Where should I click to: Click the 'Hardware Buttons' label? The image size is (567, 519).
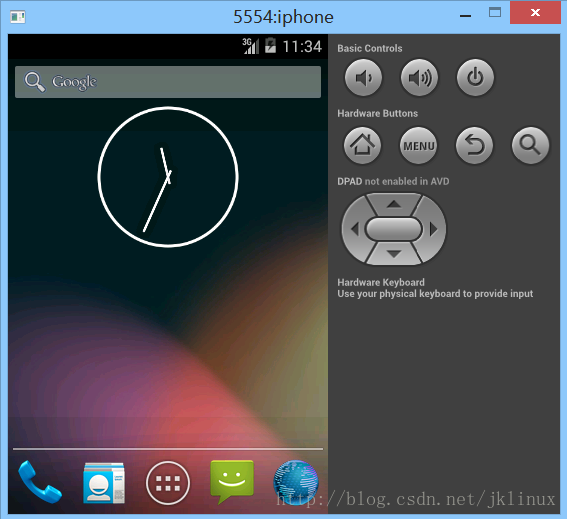pos(378,114)
